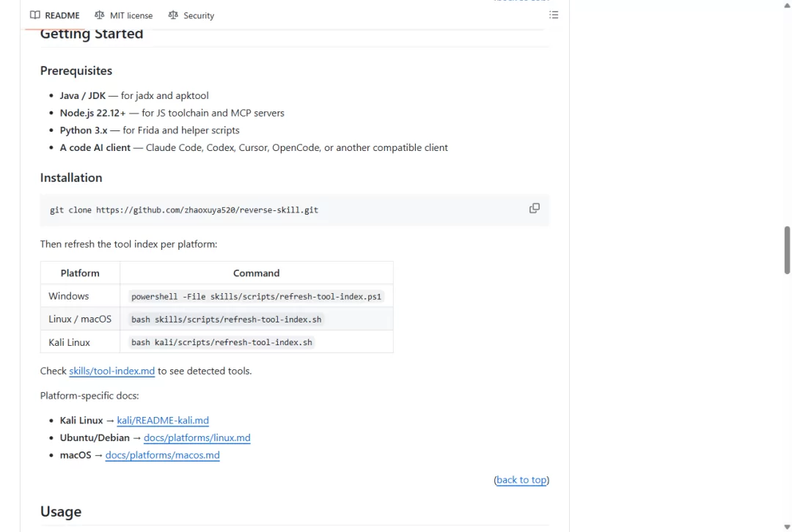Switch to the README tab
The height and width of the screenshot is (532, 792).
(54, 15)
